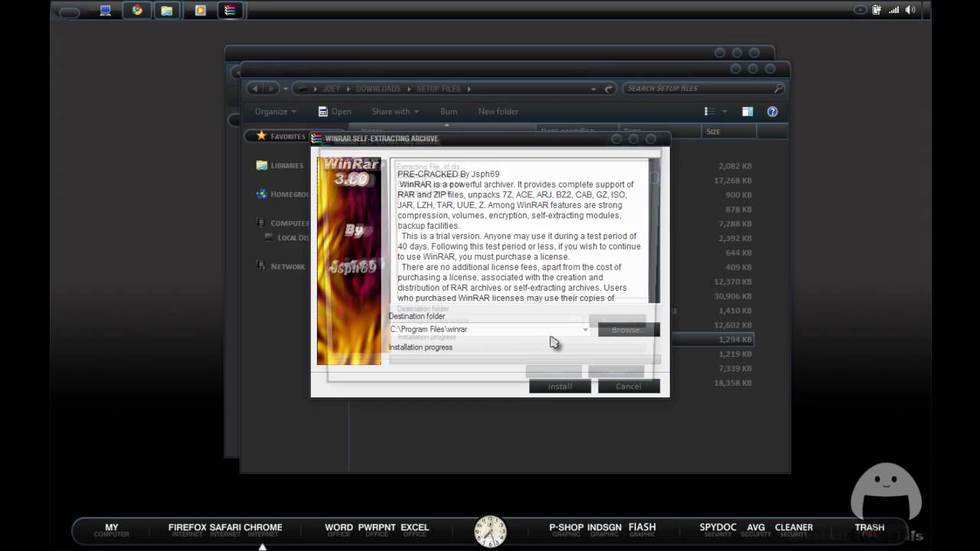Click the WinRAR archive icon in dialog title
Image resolution: width=980 pixels, height=551 pixels.
pyautogui.click(x=317, y=139)
